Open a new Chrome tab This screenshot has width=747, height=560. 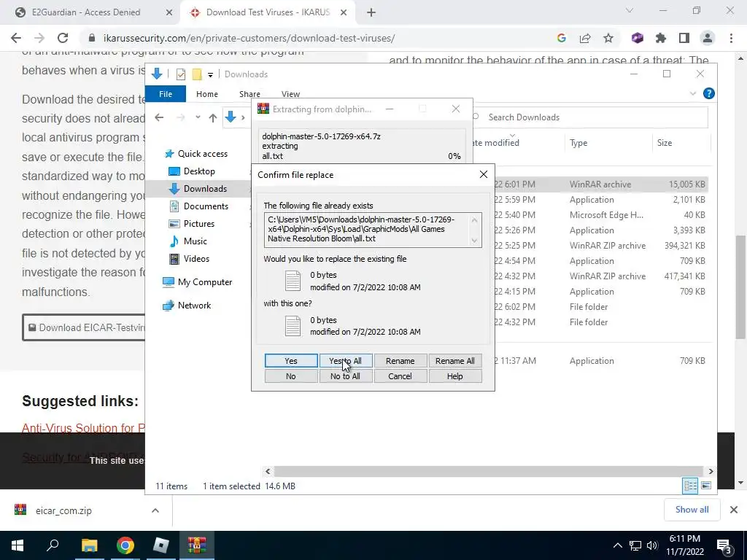pos(371,13)
